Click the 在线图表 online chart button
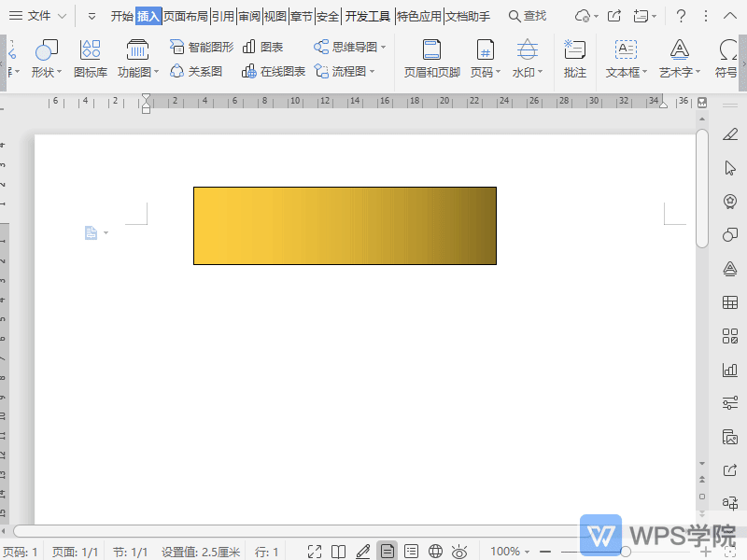This screenshot has width=747, height=560. click(x=274, y=71)
